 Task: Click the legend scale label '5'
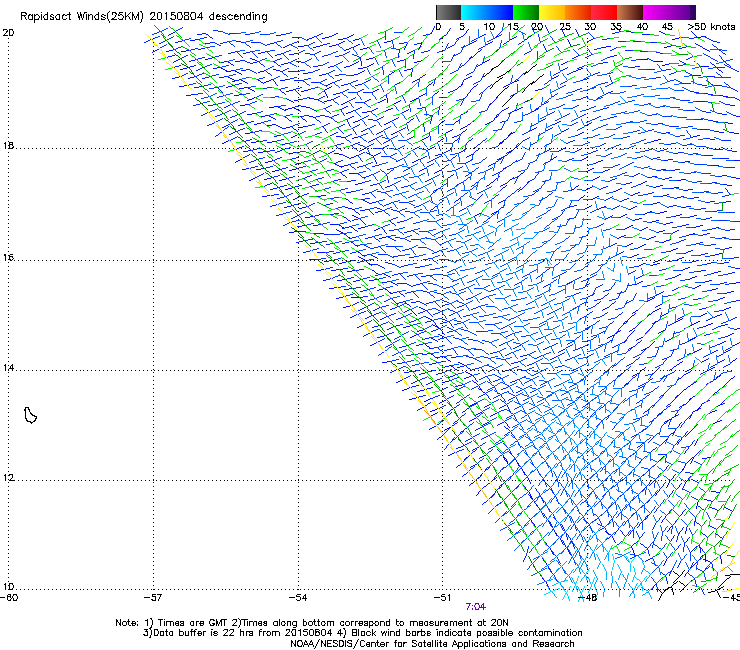pos(462,27)
